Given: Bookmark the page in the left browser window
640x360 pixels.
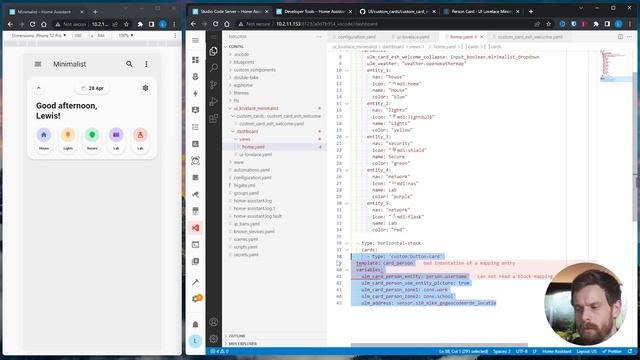Looking at the screenshot, I should tap(127, 24).
